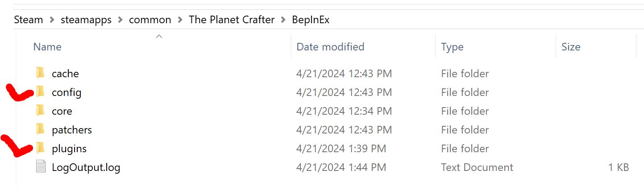Sort files by the Name column

(47, 47)
